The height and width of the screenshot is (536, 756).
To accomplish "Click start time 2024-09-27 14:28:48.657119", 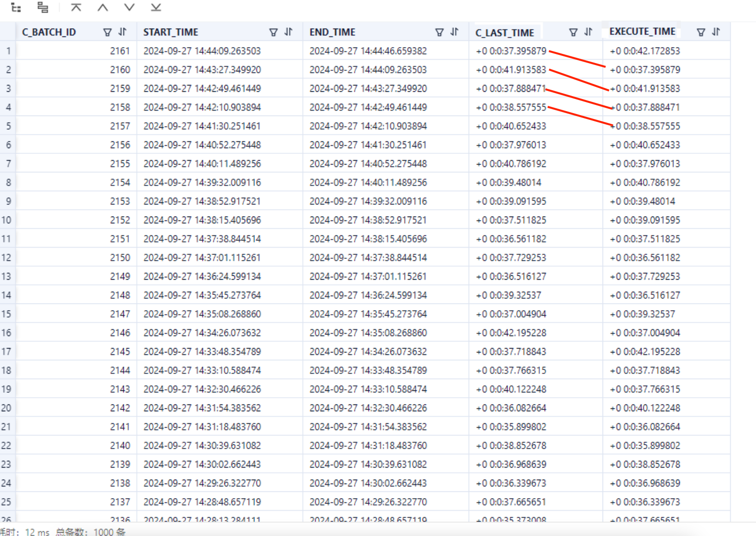I will point(202,502).
